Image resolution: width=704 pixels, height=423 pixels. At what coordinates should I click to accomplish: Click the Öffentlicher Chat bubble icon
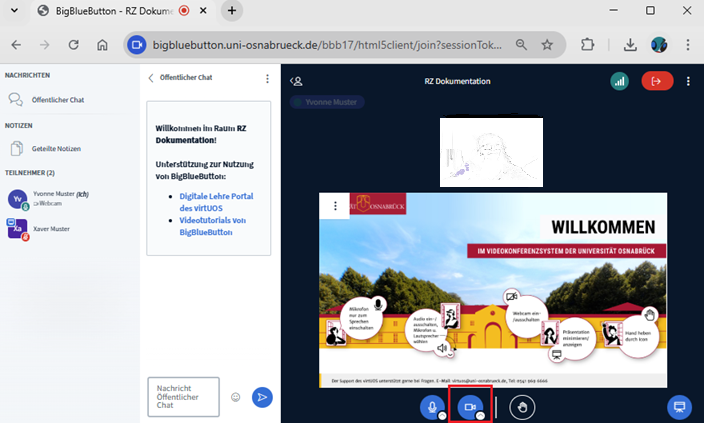16,99
